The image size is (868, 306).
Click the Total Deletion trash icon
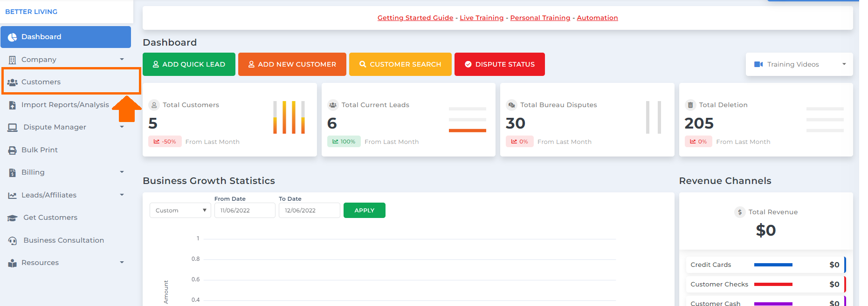click(690, 105)
